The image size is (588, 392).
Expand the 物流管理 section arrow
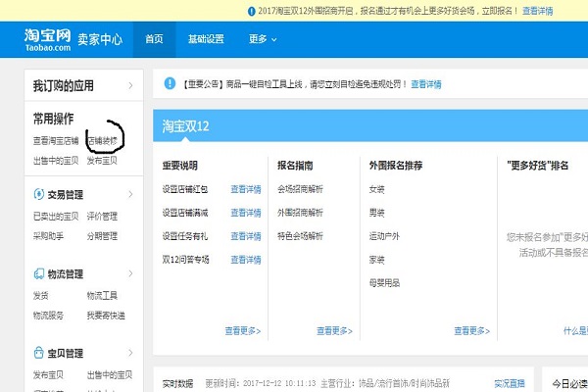click(x=130, y=273)
